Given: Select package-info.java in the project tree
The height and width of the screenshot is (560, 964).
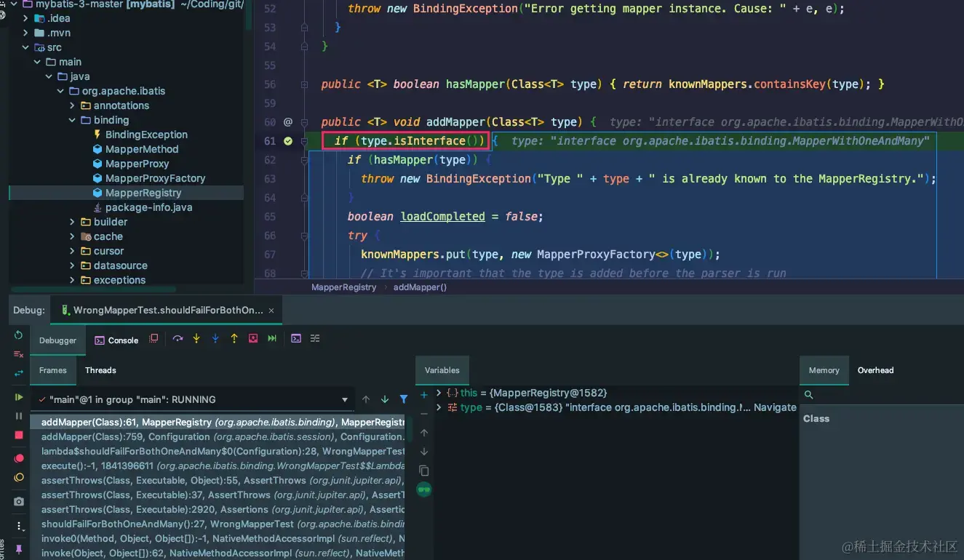Looking at the screenshot, I should [x=148, y=207].
